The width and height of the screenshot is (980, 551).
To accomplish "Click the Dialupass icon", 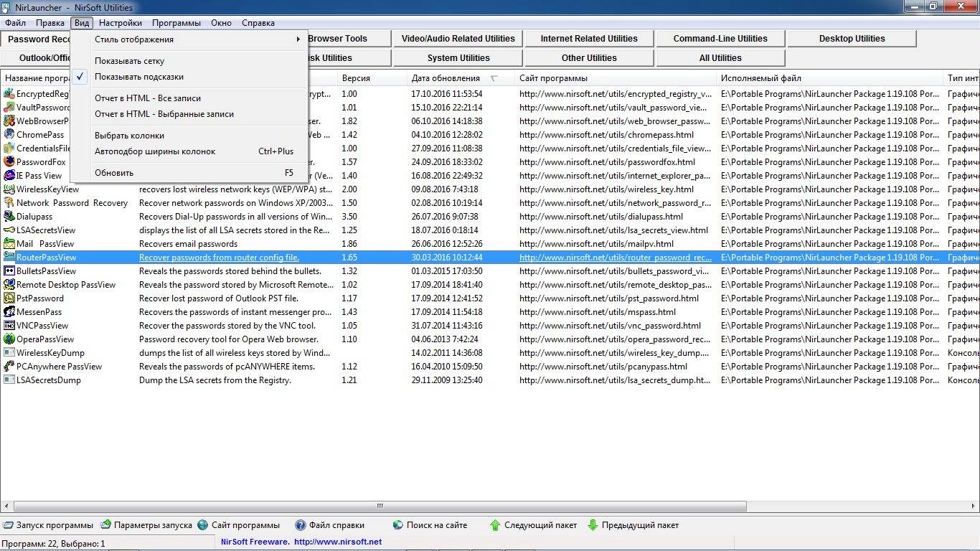I will (9, 216).
